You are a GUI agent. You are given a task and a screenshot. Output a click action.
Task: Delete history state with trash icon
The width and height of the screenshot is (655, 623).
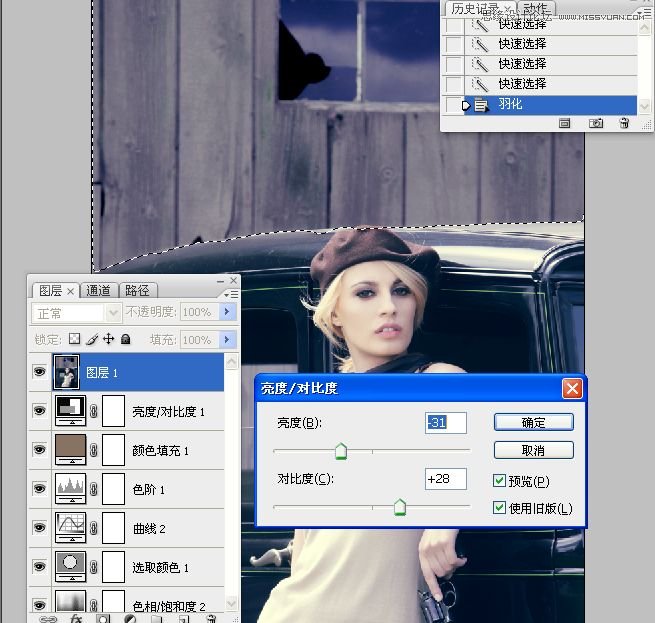coord(624,123)
